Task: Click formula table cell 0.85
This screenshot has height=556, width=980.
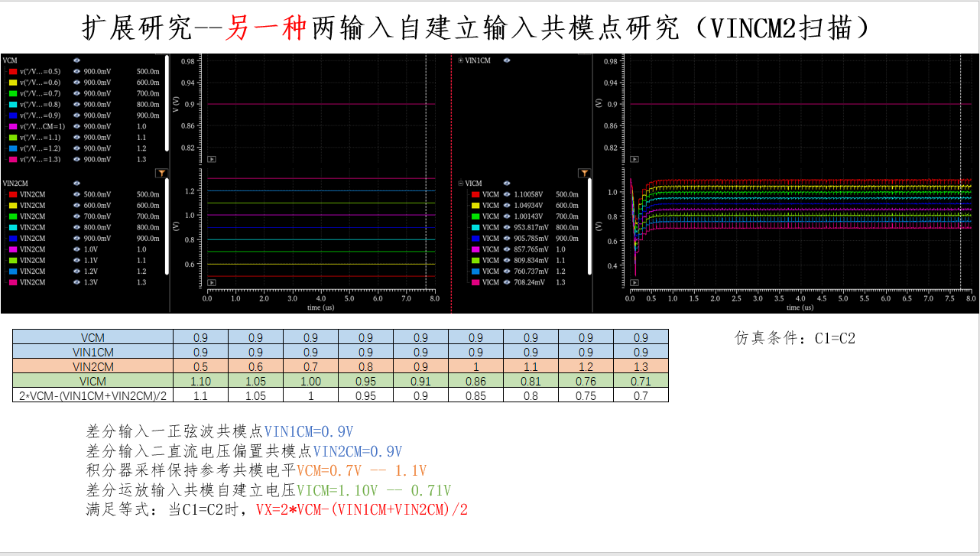Action: (x=475, y=395)
